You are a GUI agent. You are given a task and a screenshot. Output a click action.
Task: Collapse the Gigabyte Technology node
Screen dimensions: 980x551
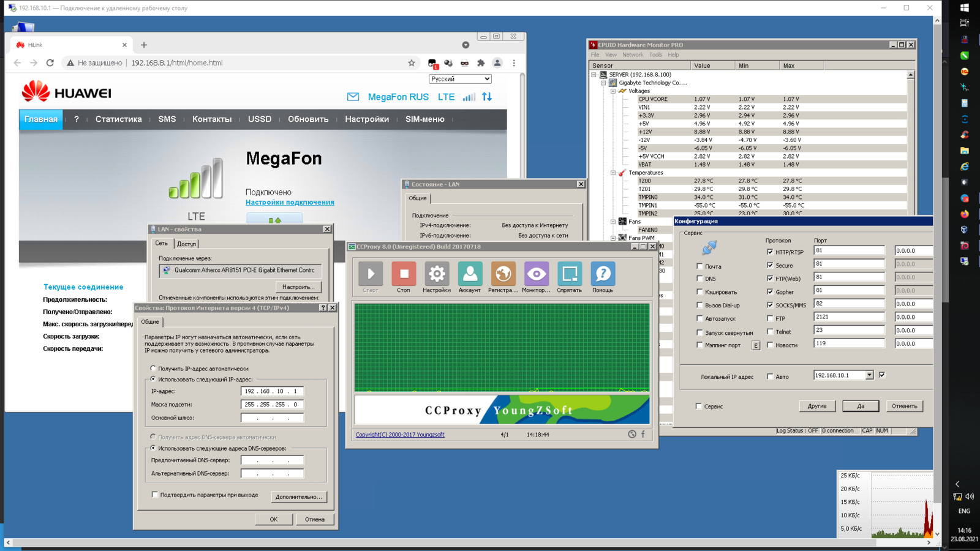pyautogui.click(x=603, y=83)
